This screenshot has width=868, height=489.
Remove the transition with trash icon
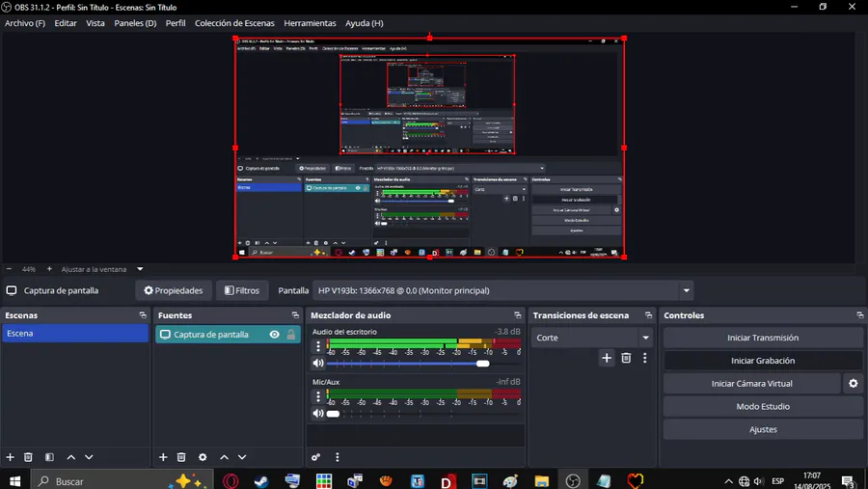coord(626,358)
